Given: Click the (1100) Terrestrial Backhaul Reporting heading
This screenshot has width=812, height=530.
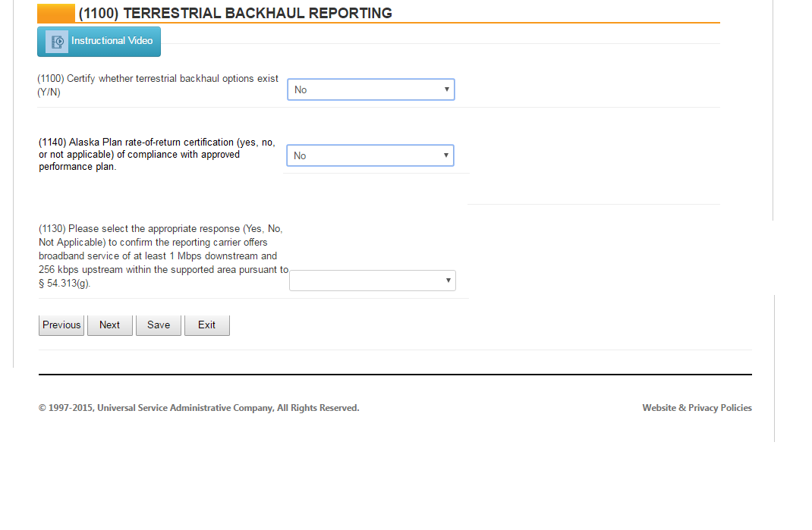Looking at the screenshot, I should (x=235, y=13).
